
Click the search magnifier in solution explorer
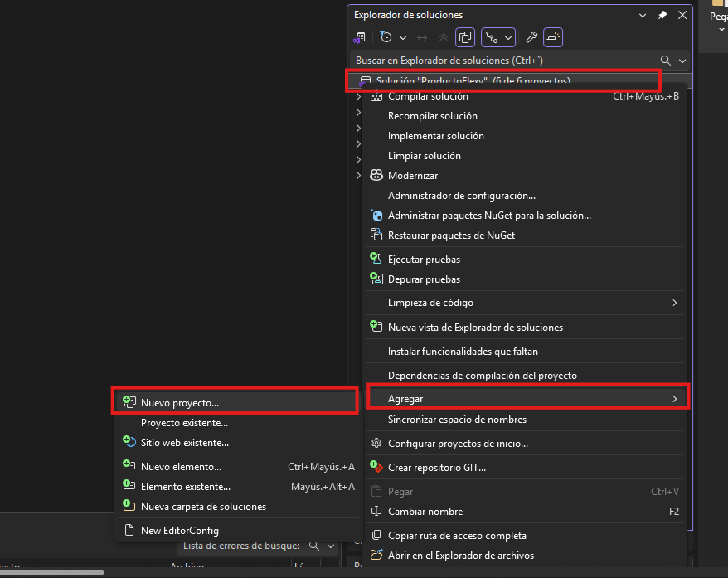(665, 61)
